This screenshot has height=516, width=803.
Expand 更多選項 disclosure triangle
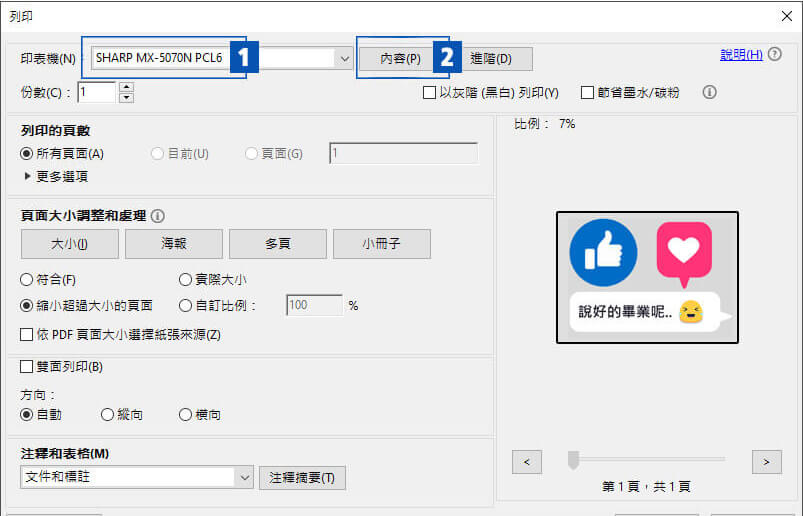tap(27, 176)
